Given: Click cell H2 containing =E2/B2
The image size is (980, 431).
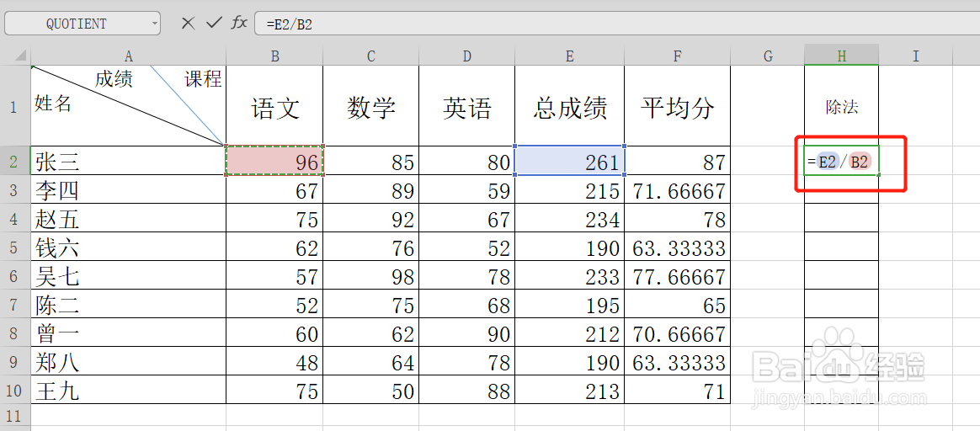Looking at the screenshot, I should point(842,161).
